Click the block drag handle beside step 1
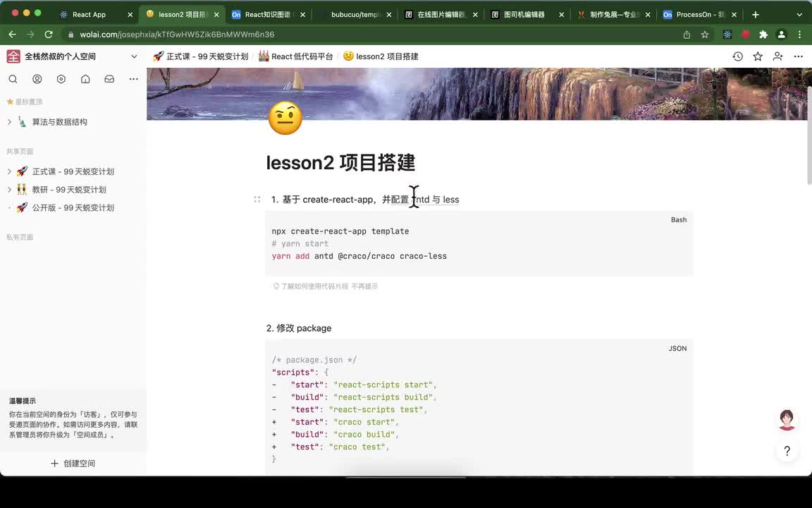812x508 pixels. pos(257,199)
